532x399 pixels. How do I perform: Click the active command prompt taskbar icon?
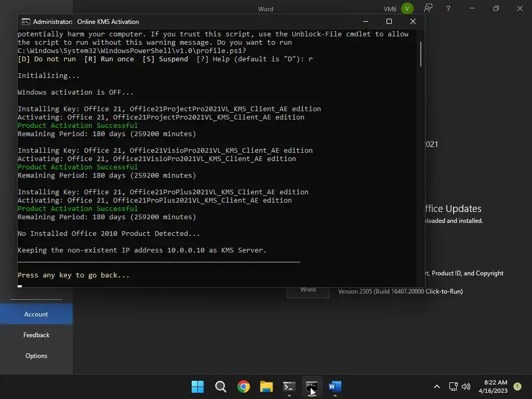point(312,387)
